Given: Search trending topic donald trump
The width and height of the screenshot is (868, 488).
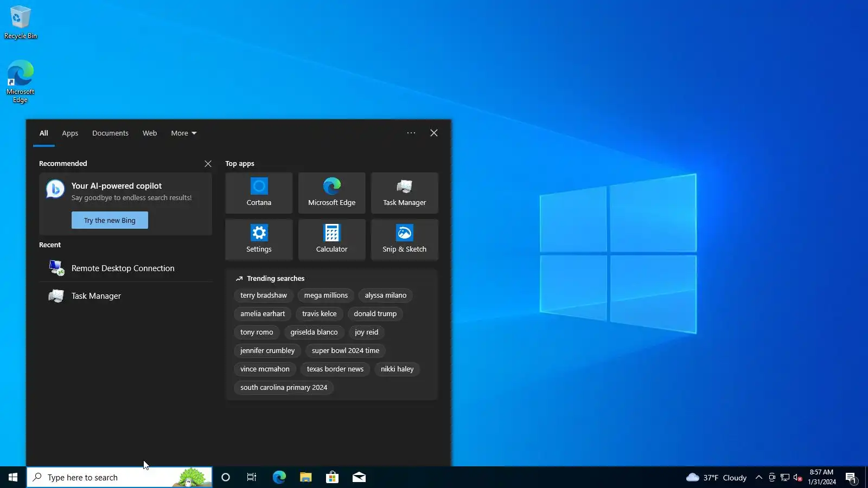Looking at the screenshot, I should coord(375,314).
